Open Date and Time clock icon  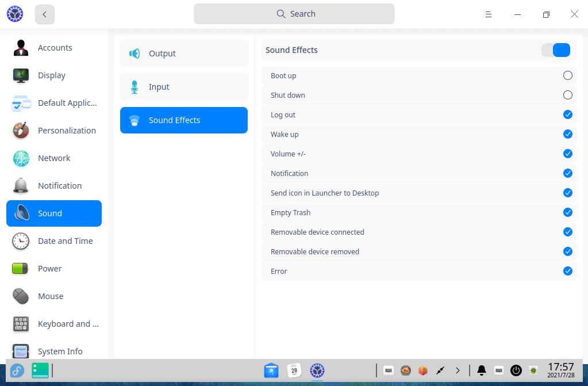tap(21, 241)
